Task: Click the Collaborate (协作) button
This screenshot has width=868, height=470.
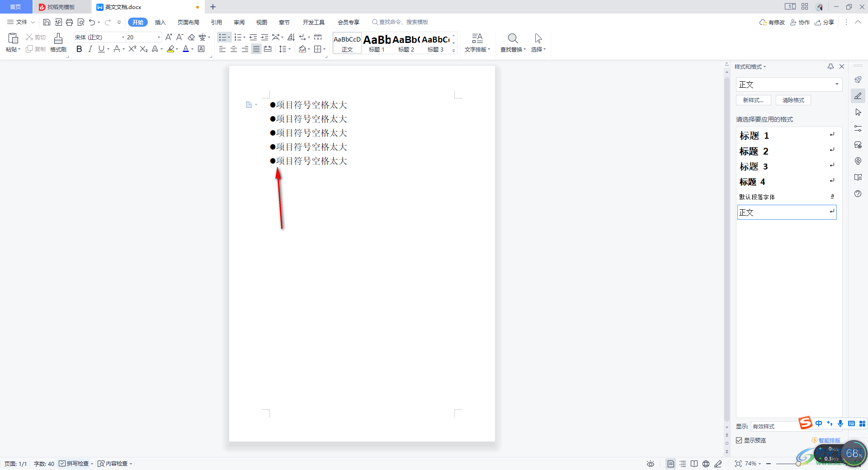Action: point(800,22)
